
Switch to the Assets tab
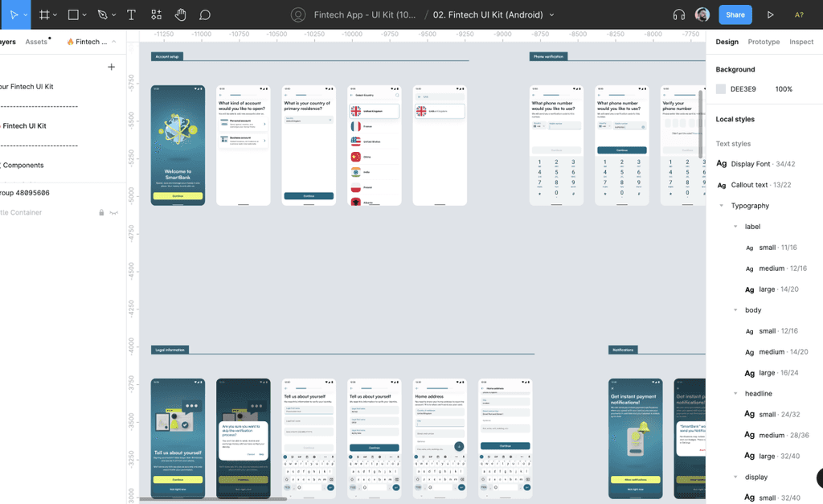pyautogui.click(x=37, y=42)
